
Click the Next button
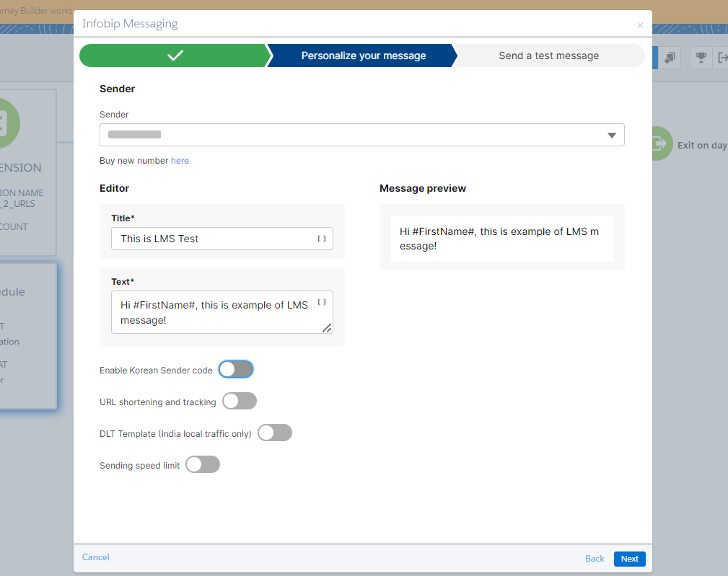pos(630,559)
